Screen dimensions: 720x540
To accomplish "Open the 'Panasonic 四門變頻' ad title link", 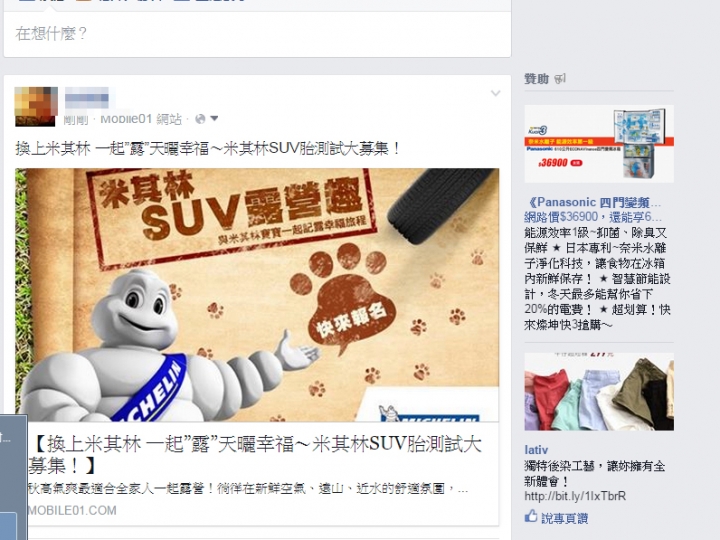I will [x=593, y=202].
